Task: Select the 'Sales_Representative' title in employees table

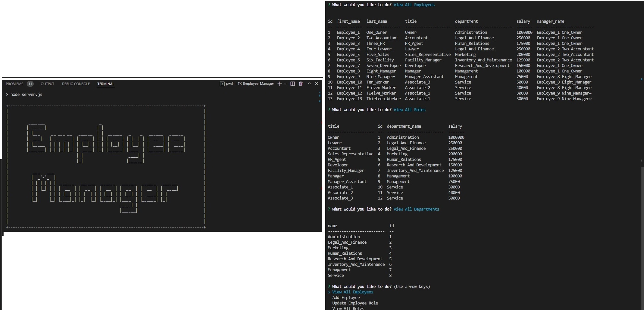Action: (x=428, y=55)
